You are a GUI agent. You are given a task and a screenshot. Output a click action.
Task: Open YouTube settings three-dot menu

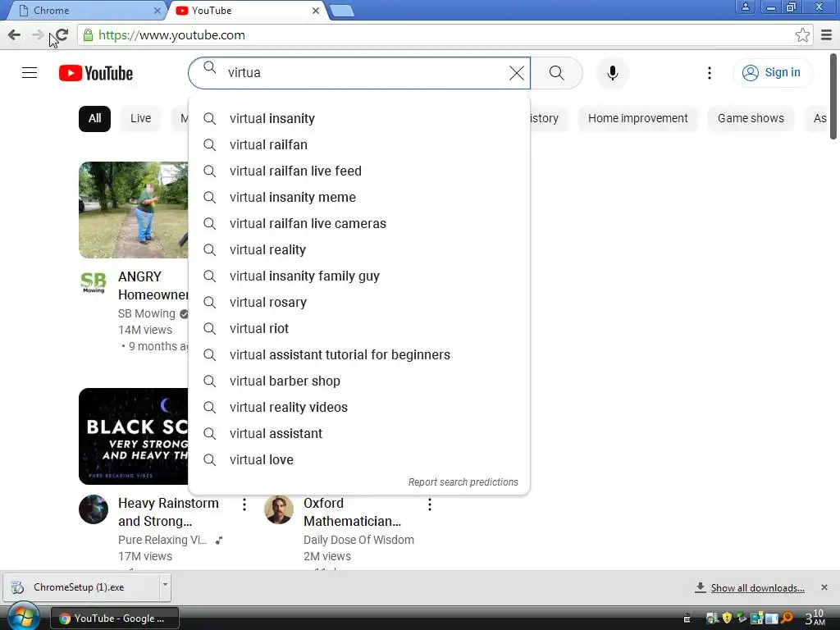tap(710, 73)
